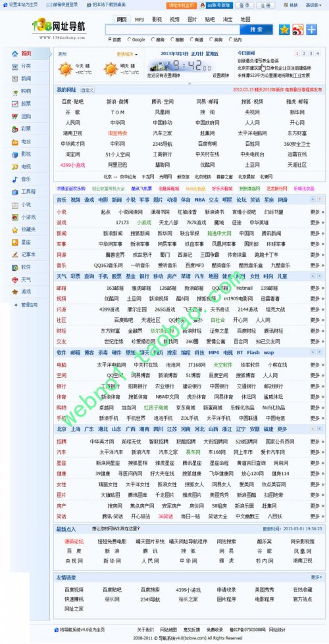Screen dimensions: 329x644
Task: Open 音乐 music note sidebar item
Action: coord(26,179)
